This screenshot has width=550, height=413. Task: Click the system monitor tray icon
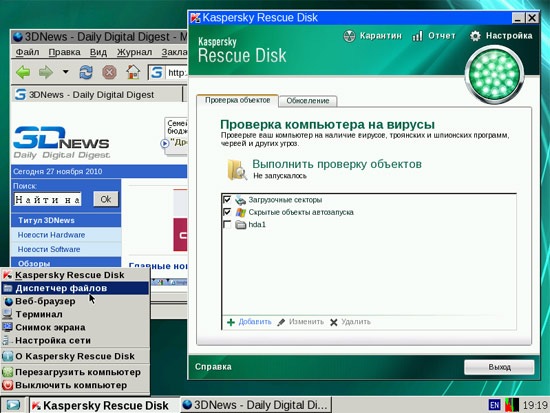[x=512, y=405]
